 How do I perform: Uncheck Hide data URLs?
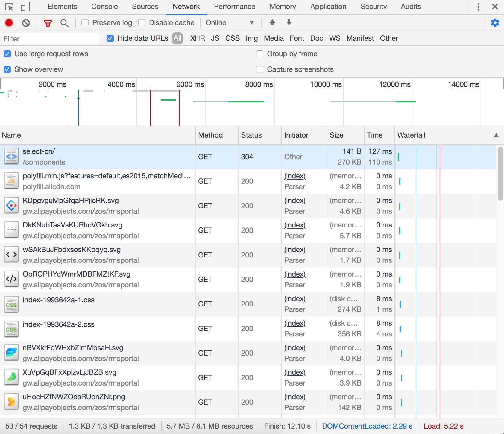(x=110, y=38)
